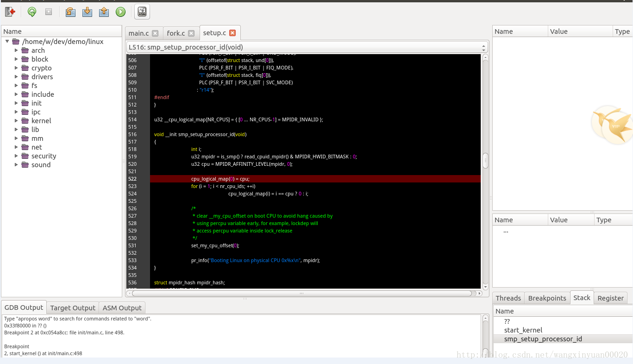The width and height of the screenshot is (633, 364).
Task: Click the highlighted cpu_logical_map(0) = cpu line
Action: [x=315, y=179]
